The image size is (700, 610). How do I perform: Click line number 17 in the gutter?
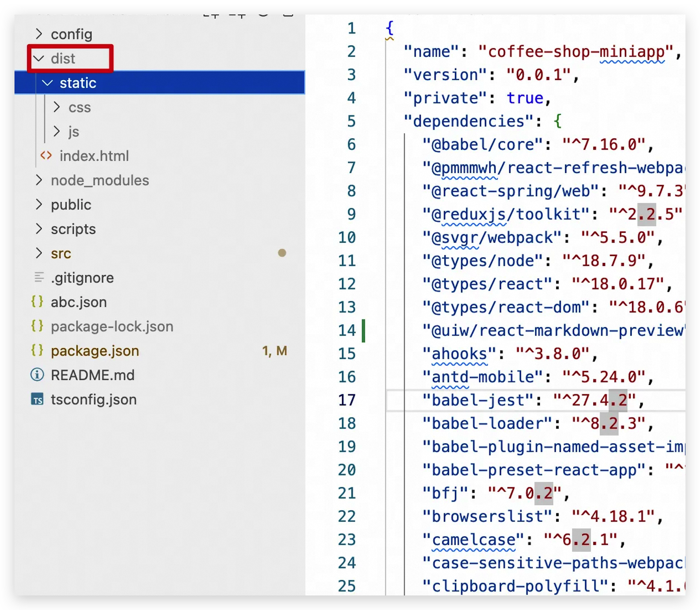(x=347, y=400)
